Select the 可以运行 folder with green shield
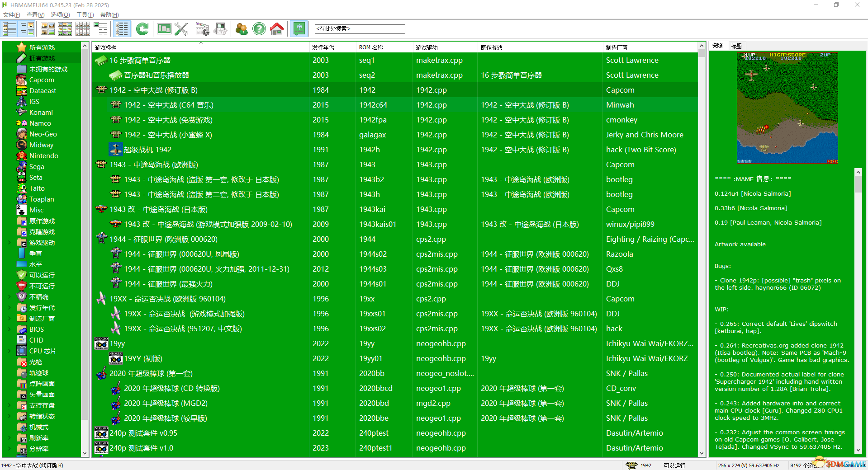This screenshot has height=470, width=868. (42, 275)
